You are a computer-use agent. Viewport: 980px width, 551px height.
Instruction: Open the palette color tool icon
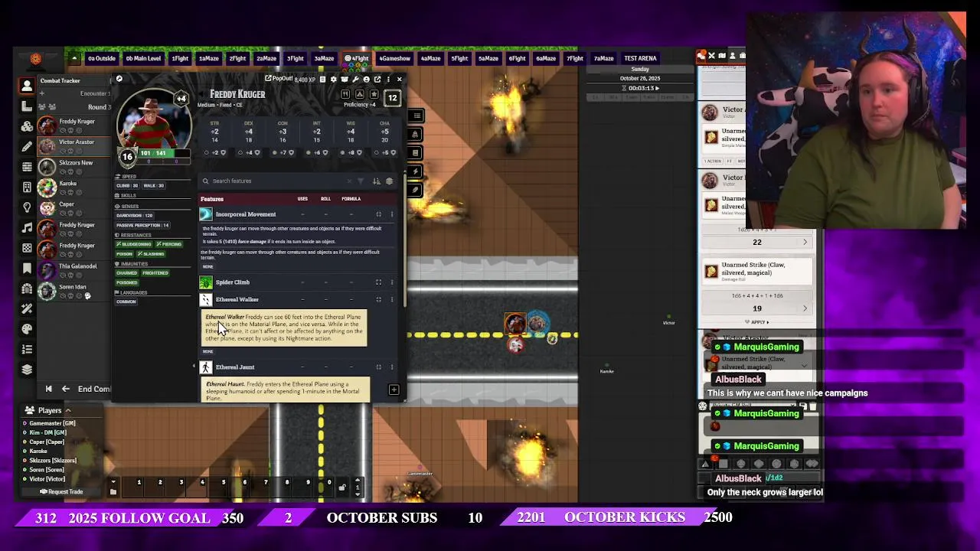(27, 329)
